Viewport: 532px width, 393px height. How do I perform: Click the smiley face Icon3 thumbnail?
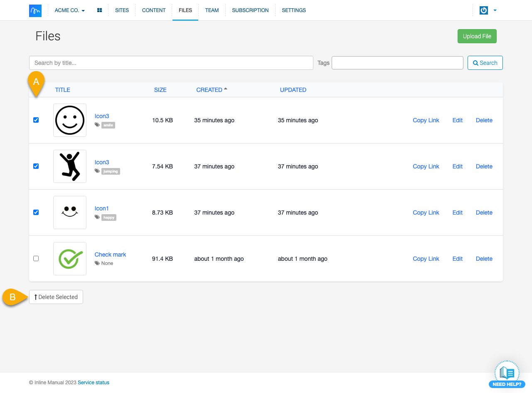click(70, 120)
